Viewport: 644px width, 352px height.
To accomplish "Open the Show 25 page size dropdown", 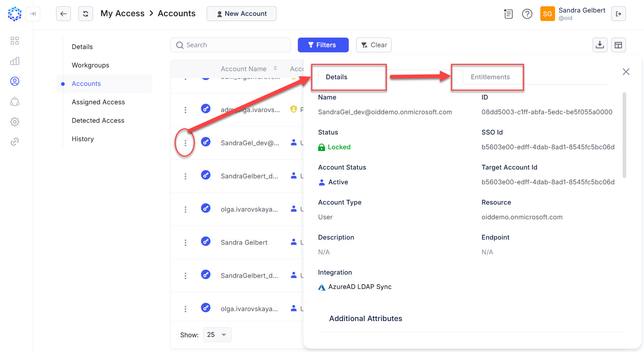I will tap(217, 335).
